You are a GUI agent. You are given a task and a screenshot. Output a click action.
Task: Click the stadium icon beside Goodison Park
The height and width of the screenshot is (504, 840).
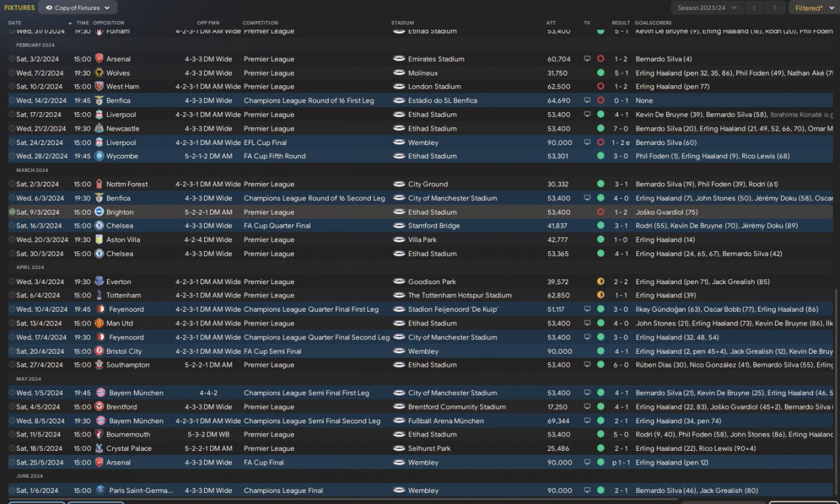[398, 282]
